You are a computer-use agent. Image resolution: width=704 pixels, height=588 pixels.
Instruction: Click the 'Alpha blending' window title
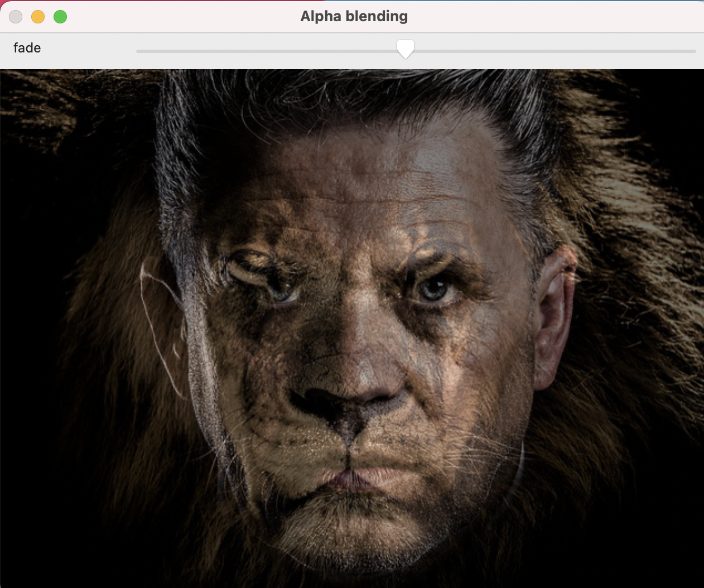coord(354,16)
